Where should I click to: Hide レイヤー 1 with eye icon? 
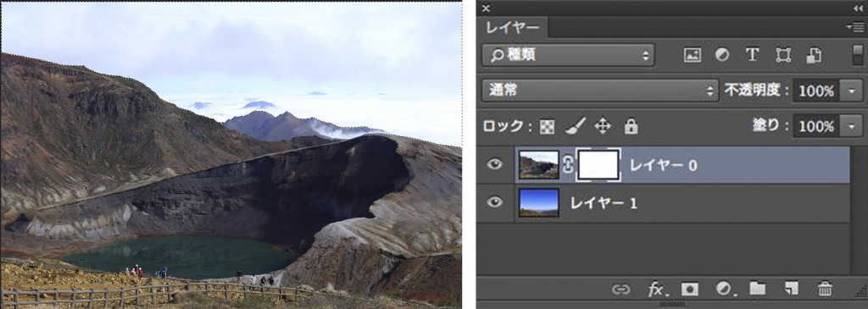pos(495,202)
